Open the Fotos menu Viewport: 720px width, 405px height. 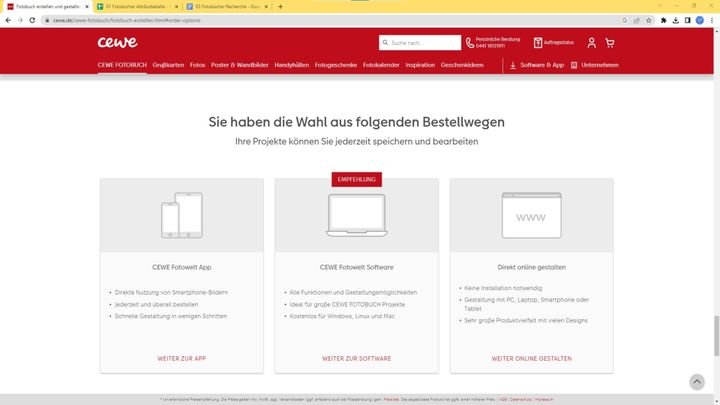pyautogui.click(x=197, y=65)
